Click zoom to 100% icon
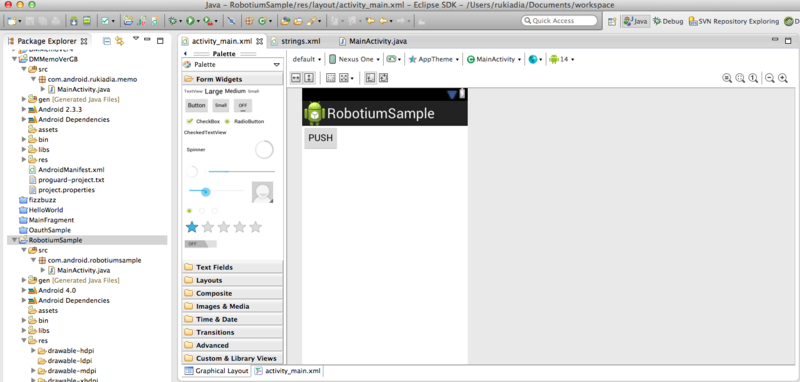The height and width of the screenshot is (382, 800). pyautogui.click(x=753, y=78)
